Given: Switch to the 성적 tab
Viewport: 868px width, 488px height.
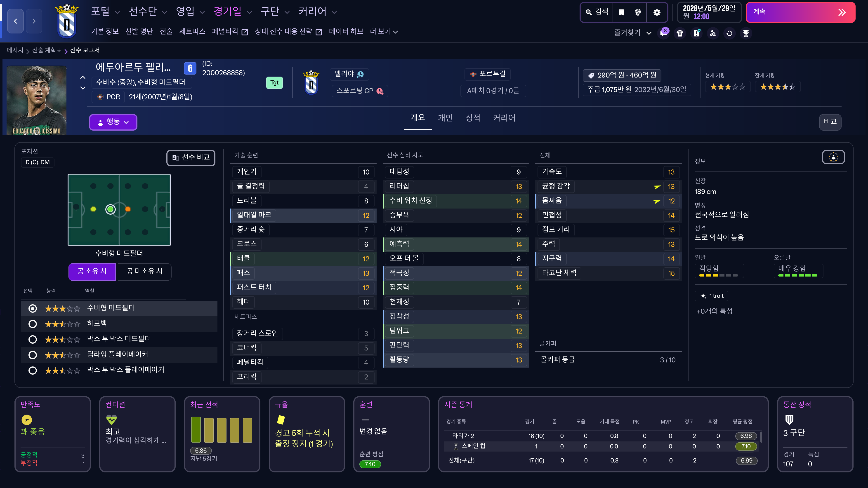Looking at the screenshot, I should pyautogui.click(x=472, y=118).
